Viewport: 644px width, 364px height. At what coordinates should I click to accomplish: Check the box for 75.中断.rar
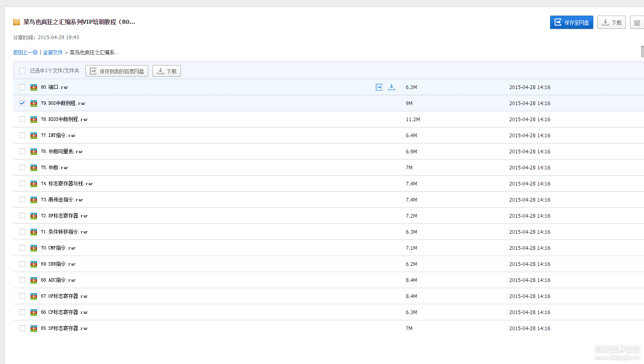[22, 167]
